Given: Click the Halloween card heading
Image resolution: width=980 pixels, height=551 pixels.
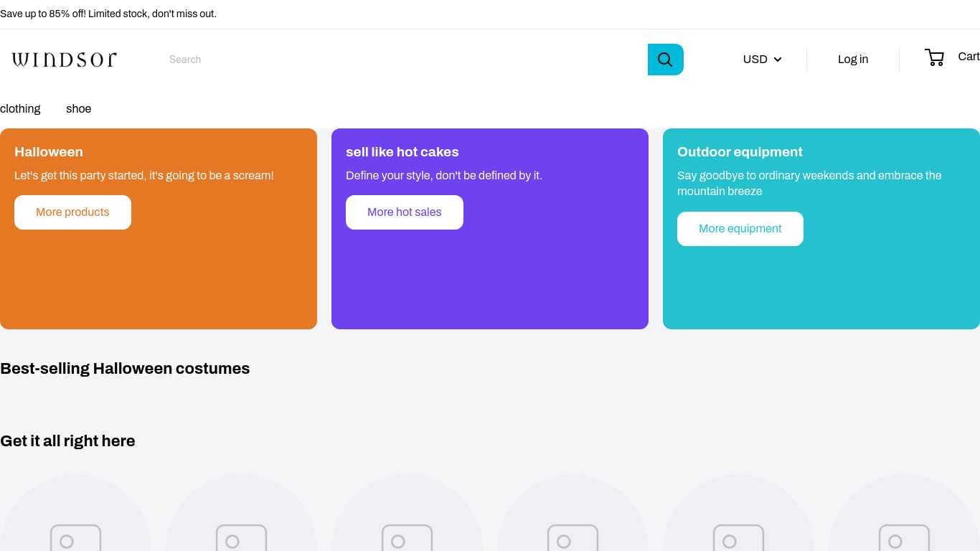Looking at the screenshot, I should point(49,152).
